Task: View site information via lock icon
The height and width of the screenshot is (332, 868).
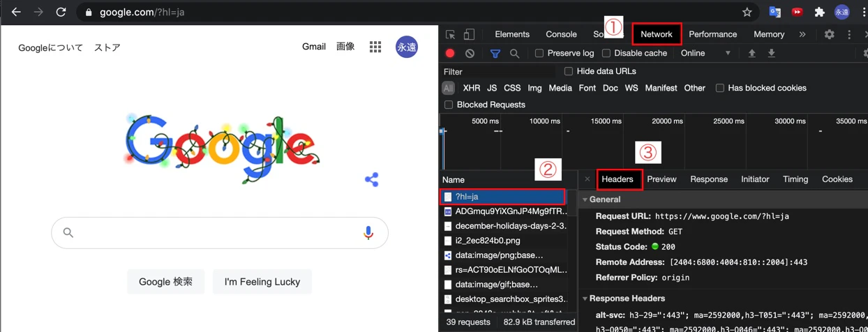Action: coord(88,12)
